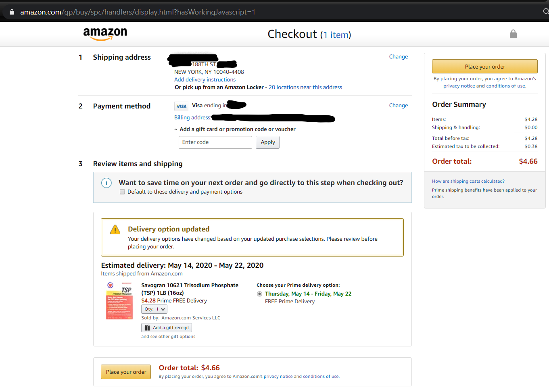Click the Savogran TSP product thumbnail

click(119, 301)
